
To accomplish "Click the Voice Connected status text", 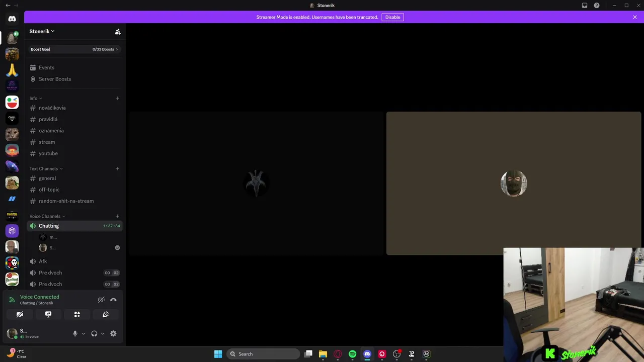I will pos(39,297).
